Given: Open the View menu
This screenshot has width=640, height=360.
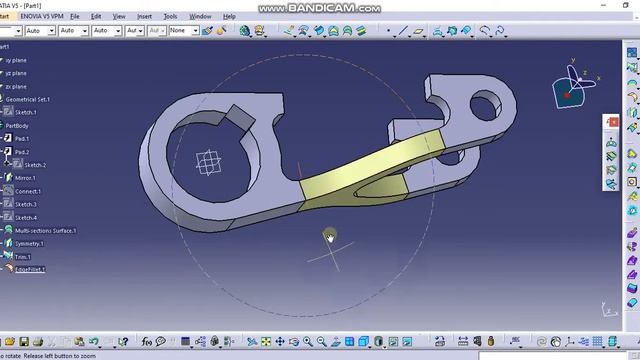Looking at the screenshot, I should point(119,16).
